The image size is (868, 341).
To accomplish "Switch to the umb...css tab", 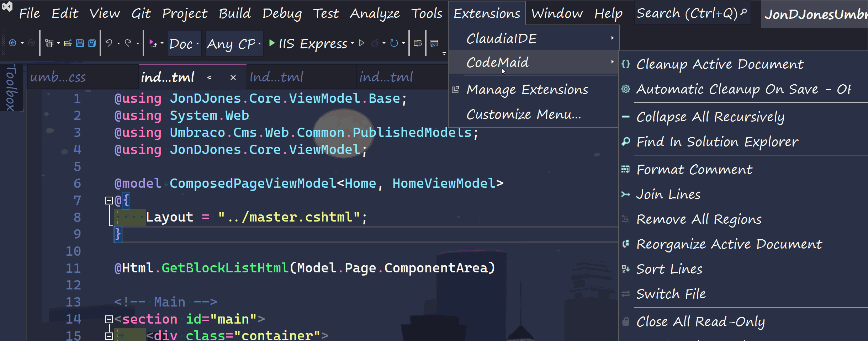I will coord(58,77).
